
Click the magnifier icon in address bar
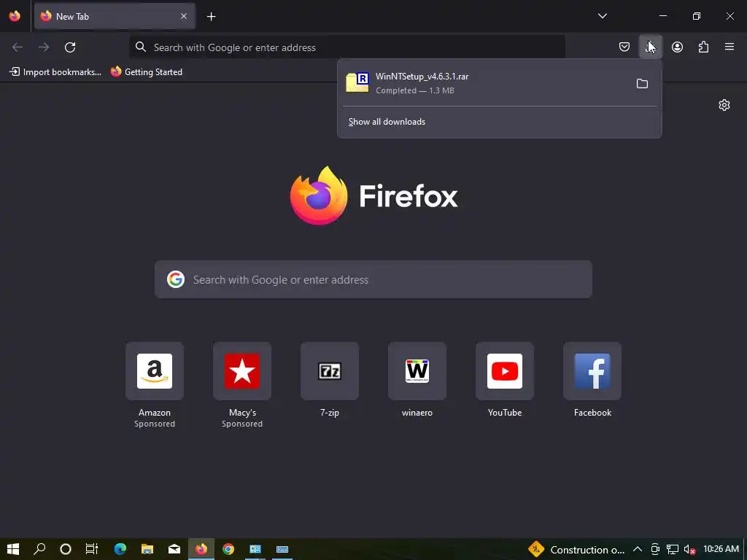[x=141, y=47]
